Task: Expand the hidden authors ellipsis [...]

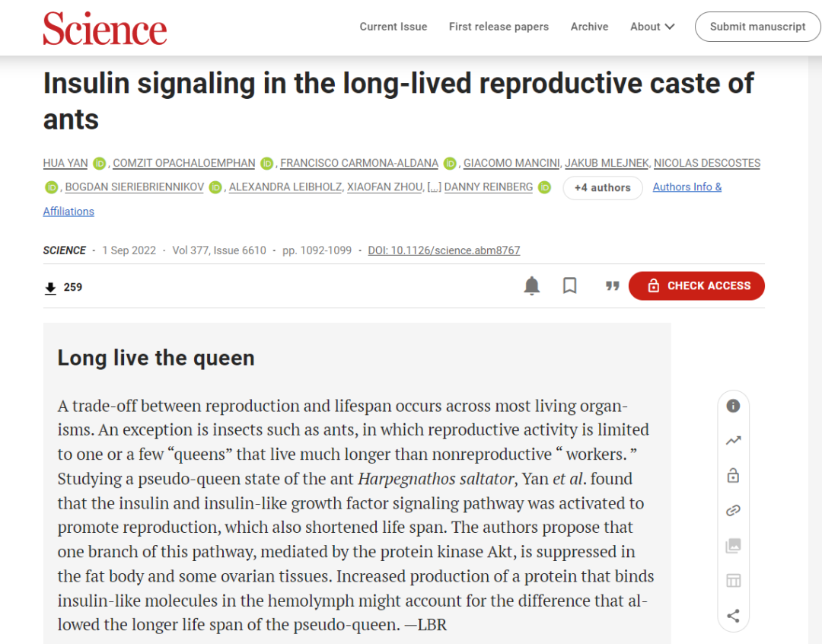Action: (x=434, y=187)
